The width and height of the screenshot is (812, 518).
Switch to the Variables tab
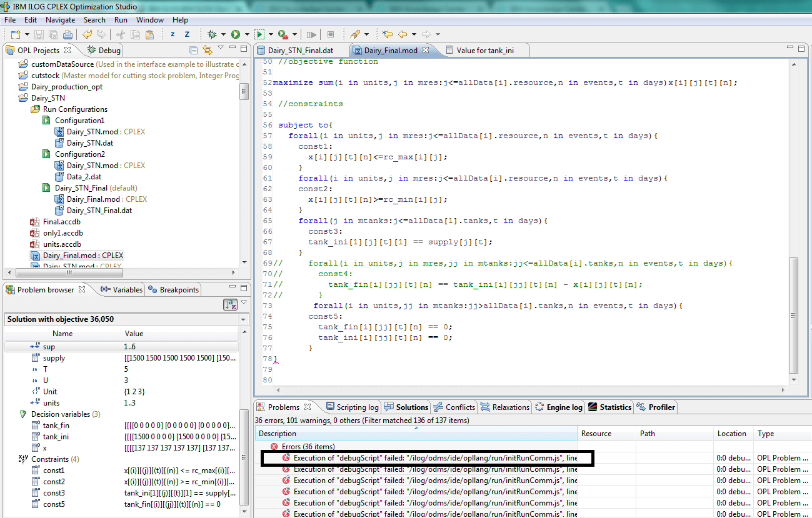click(x=122, y=289)
